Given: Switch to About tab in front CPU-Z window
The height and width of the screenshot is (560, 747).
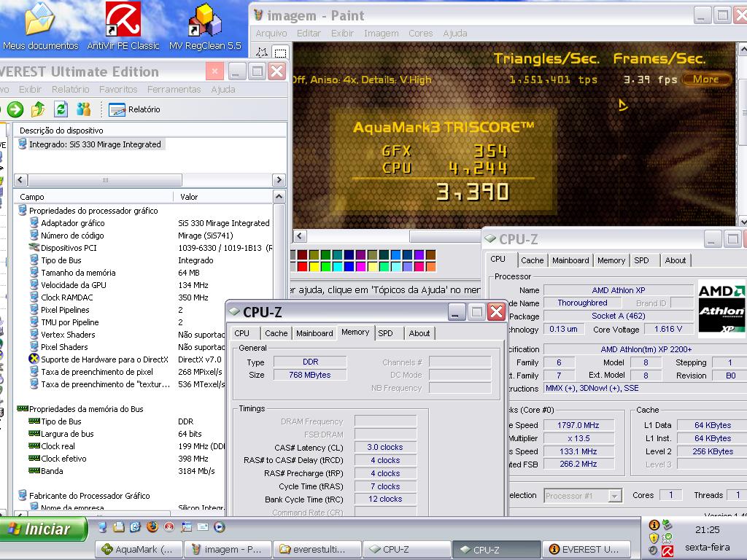Looking at the screenshot, I should coord(419,333).
